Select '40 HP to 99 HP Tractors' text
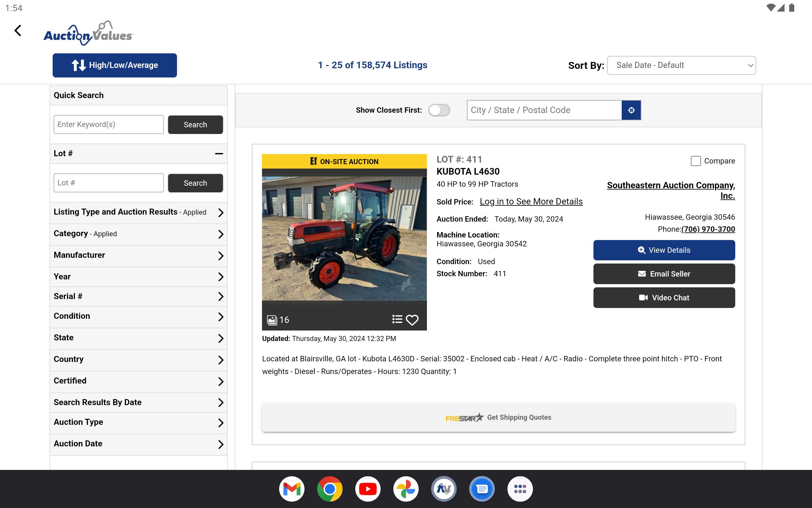The width and height of the screenshot is (812, 508). coord(477,184)
